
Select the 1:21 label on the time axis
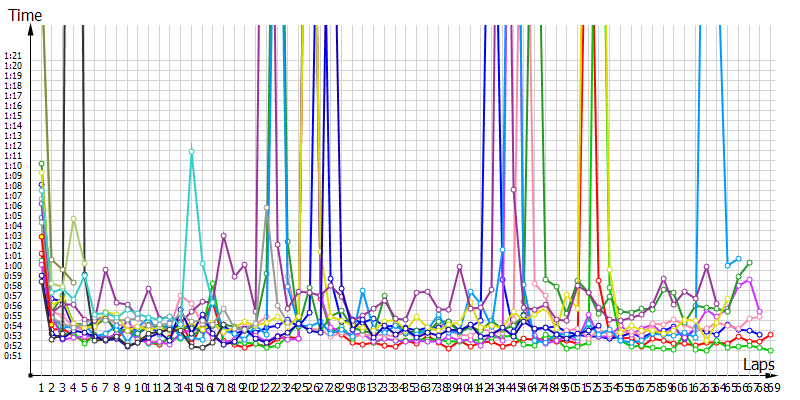coord(13,56)
